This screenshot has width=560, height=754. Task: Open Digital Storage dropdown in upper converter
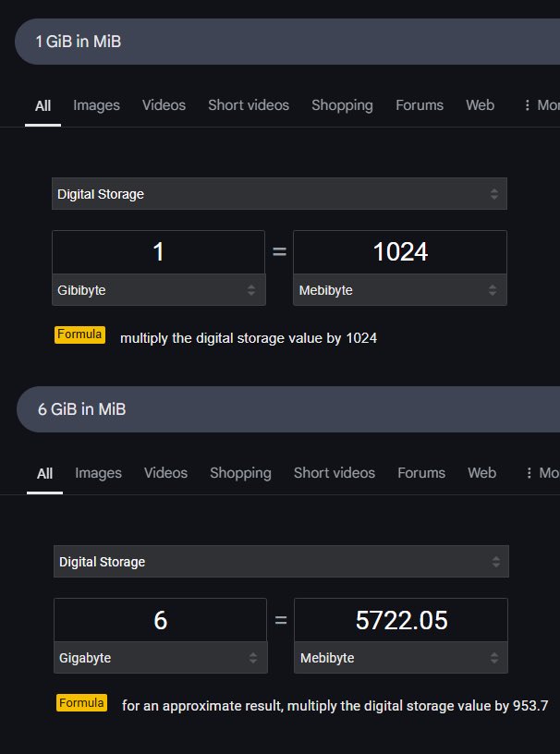tap(279, 194)
